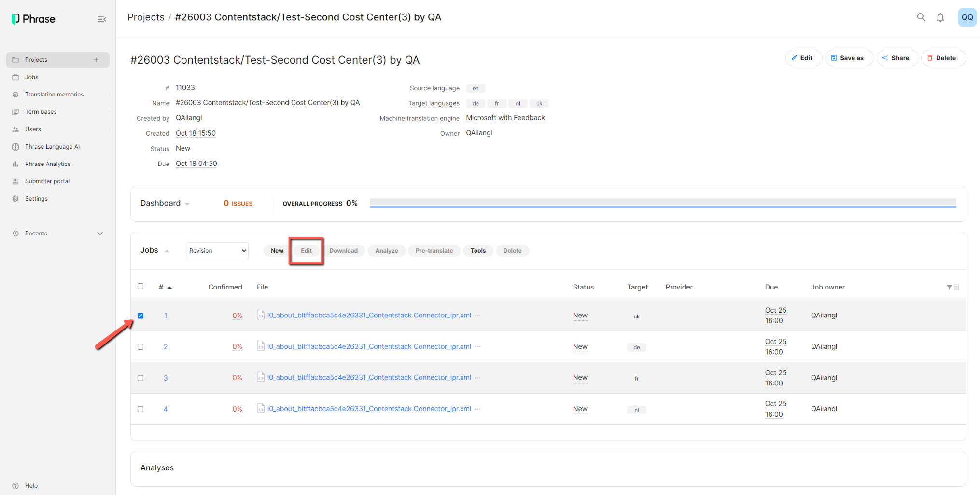Open search with the magnifier icon

pos(921,17)
